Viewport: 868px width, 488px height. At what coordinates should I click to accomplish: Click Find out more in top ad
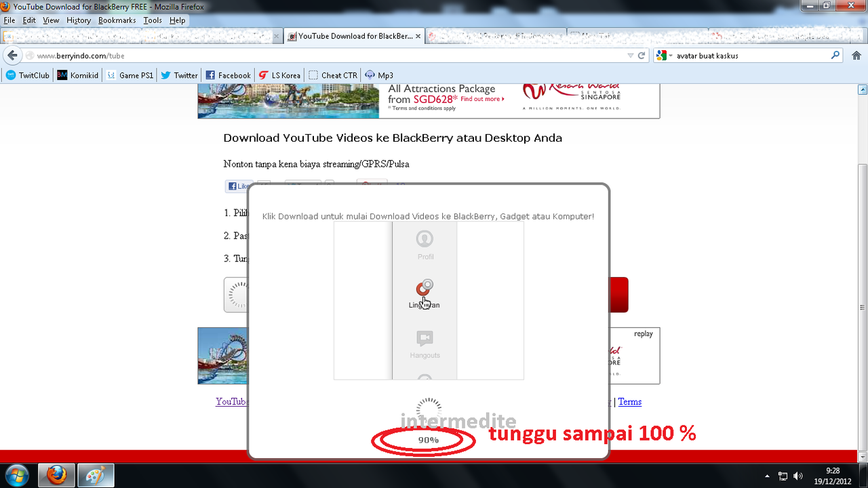[x=482, y=99]
